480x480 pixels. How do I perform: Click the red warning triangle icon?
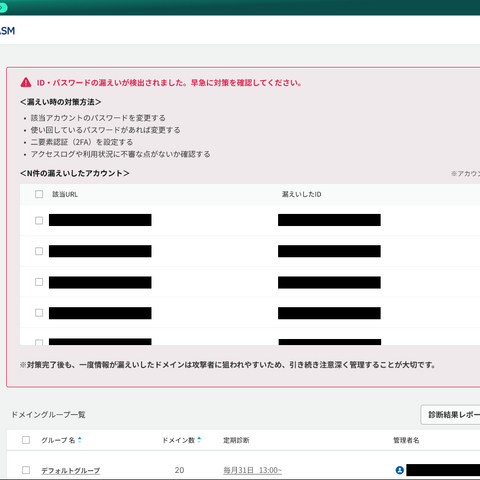[26, 82]
